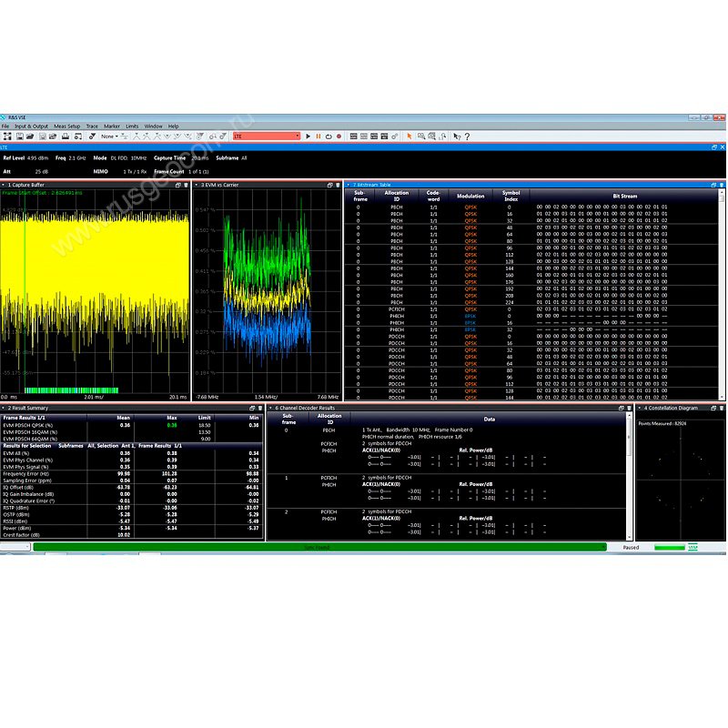Click the Bitstream Table vertical scrollbar

[722, 295]
